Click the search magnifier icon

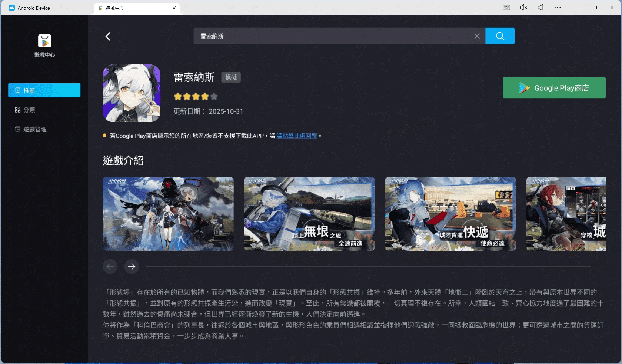coord(500,36)
